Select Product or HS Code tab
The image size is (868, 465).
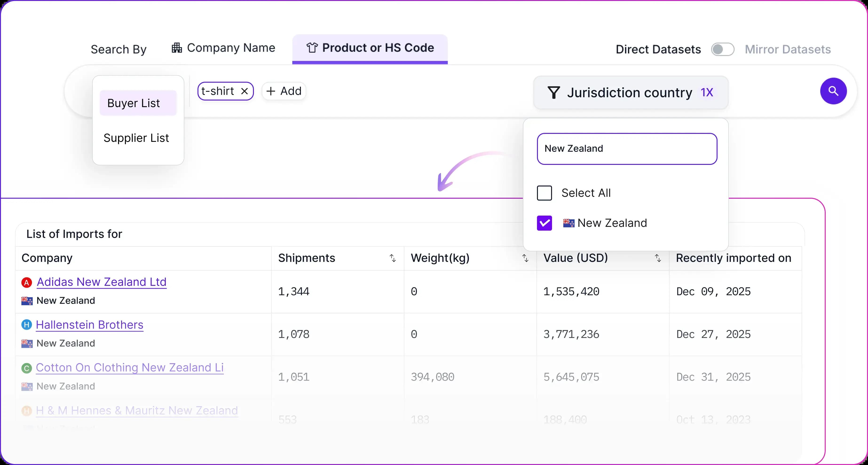(x=370, y=48)
